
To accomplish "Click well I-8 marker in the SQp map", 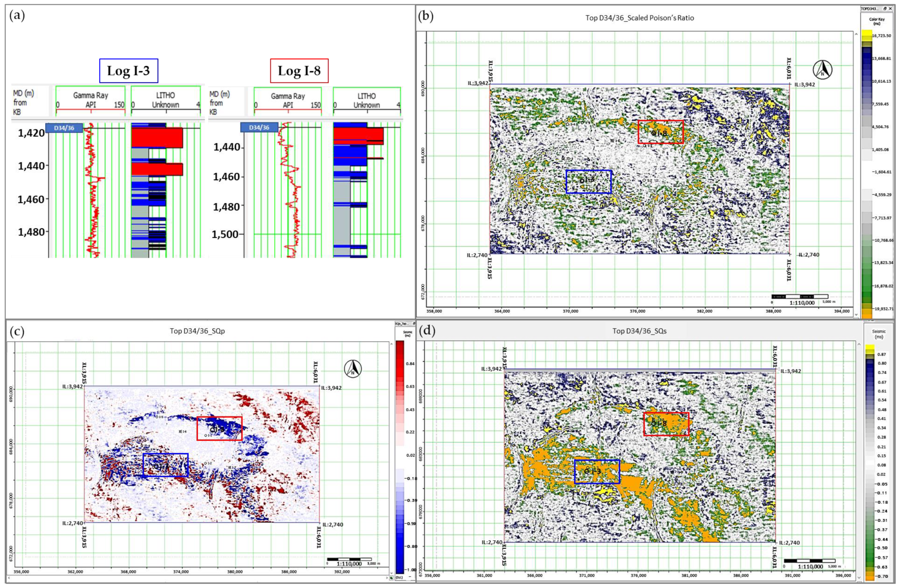I will (x=212, y=430).
